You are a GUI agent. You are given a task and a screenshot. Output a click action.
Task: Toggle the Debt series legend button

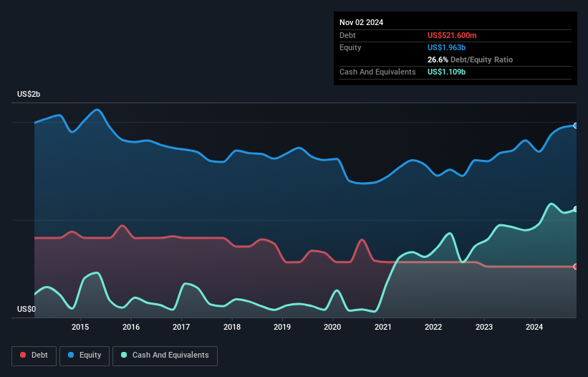pos(34,355)
